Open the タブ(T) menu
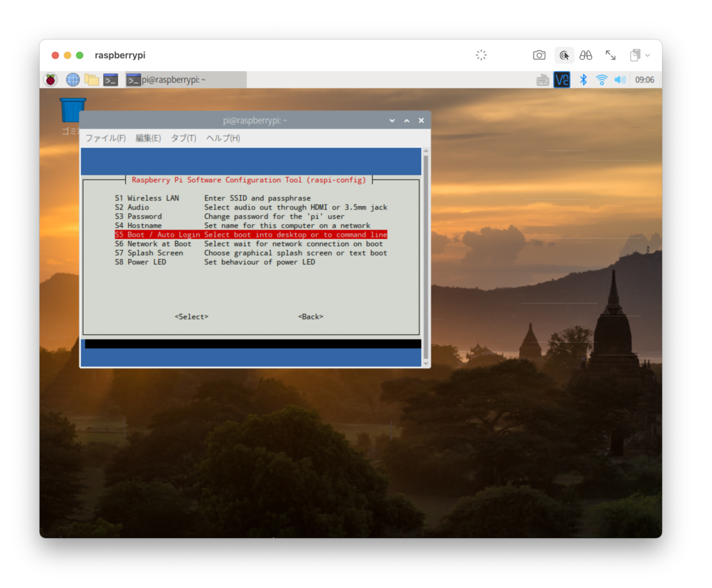This screenshot has height=588, width=712. tap(183, 138)
